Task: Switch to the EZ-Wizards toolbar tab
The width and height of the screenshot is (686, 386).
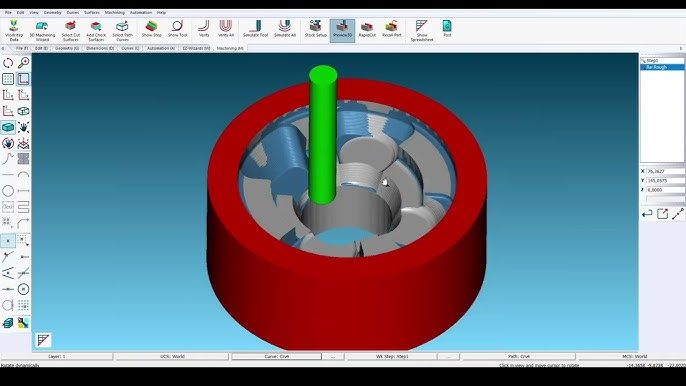Action: [196, 48]
